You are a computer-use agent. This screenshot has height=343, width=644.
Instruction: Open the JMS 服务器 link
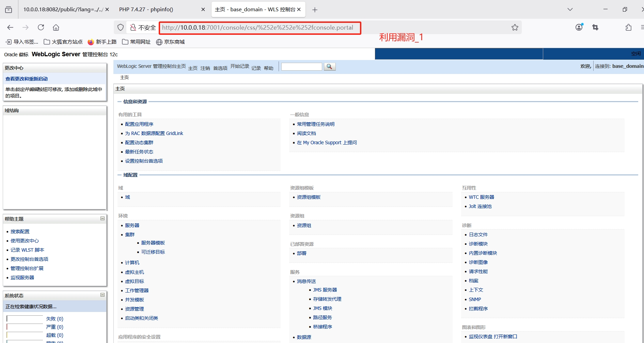(325, 290)
